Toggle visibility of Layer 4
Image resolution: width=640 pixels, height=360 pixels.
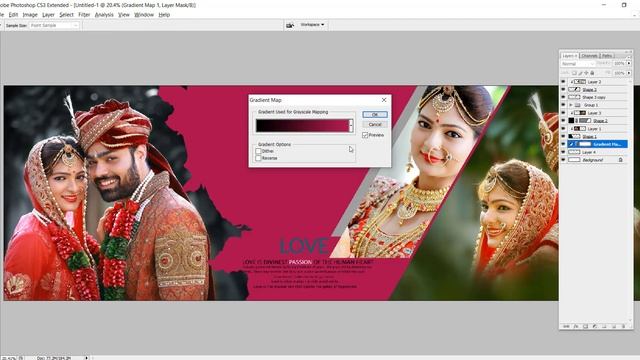pos(563,152)
